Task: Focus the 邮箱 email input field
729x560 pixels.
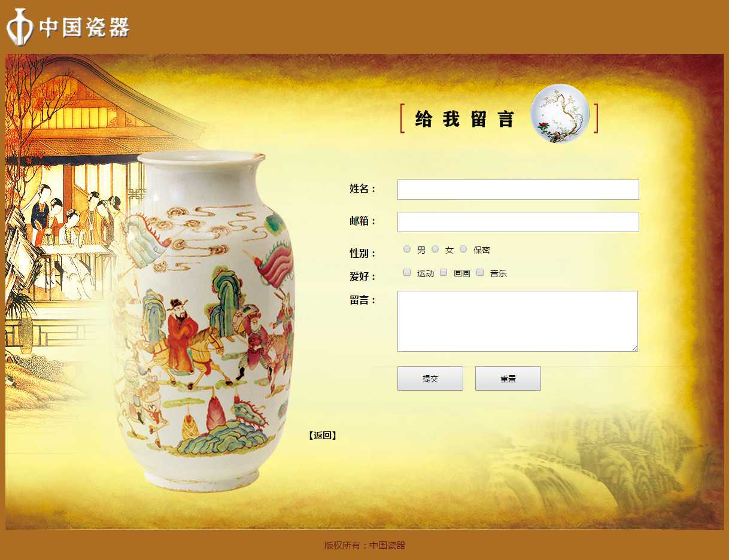Action: tap(518, 222)
